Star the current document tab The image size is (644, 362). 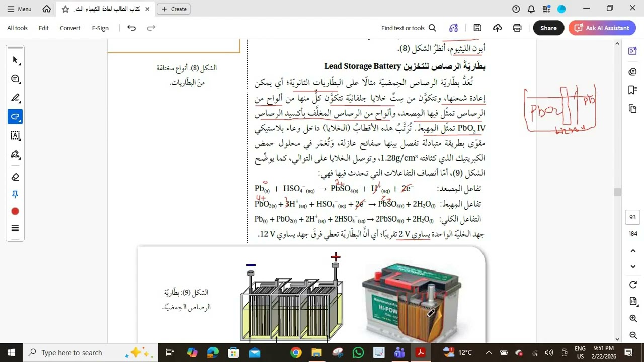click(x=65, y=9)
